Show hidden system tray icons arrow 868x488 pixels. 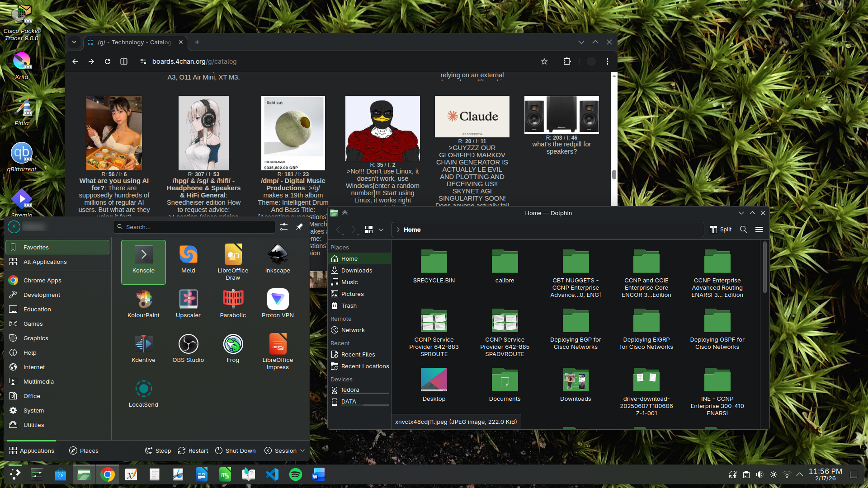[x=800, y=474]
